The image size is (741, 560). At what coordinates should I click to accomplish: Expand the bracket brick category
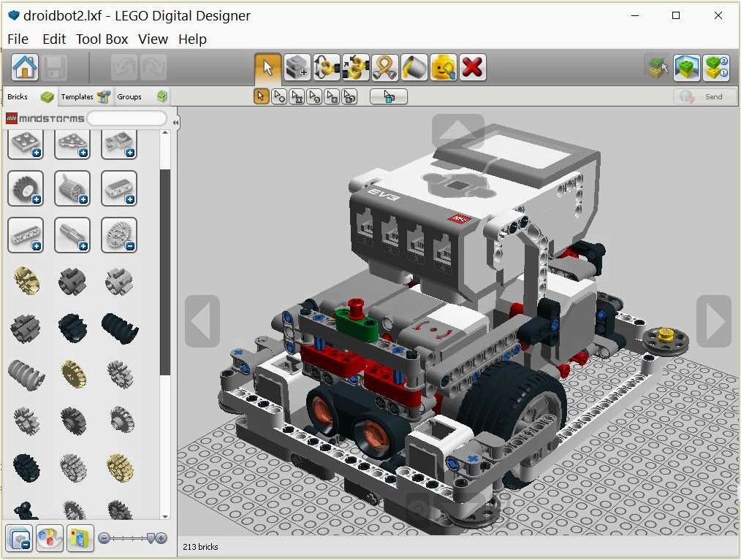pyautogui.click(x=119, y=144)
